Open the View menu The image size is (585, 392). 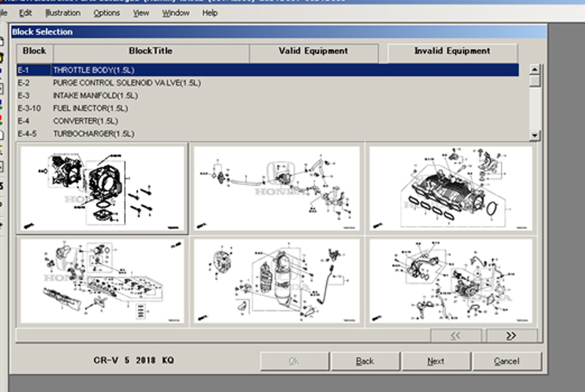coord(141,13)
